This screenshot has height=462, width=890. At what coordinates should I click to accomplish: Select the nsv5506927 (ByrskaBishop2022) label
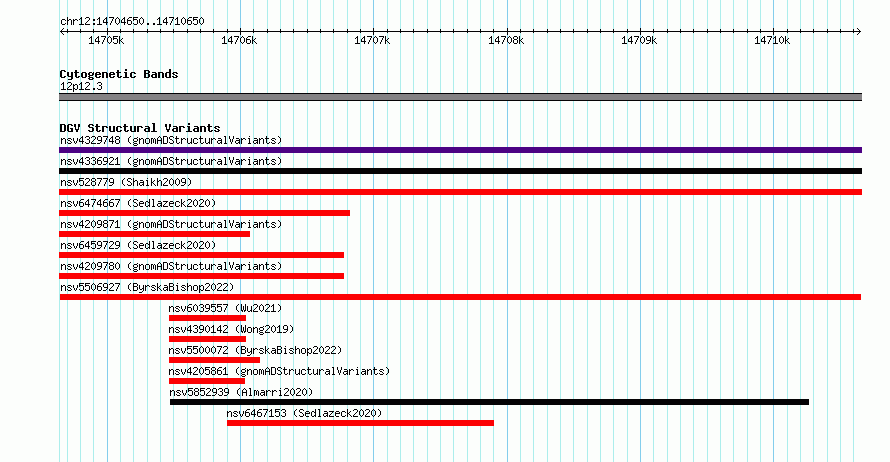147,287
